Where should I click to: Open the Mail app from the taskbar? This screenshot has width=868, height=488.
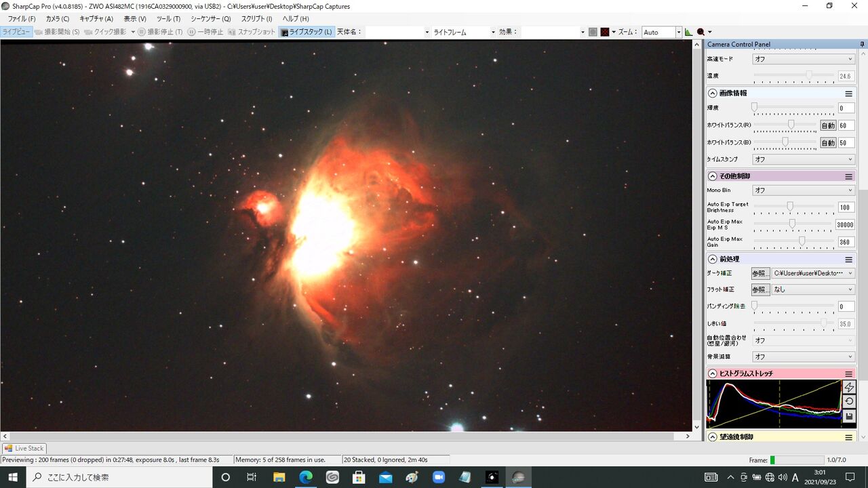click(x=385, y=477)
